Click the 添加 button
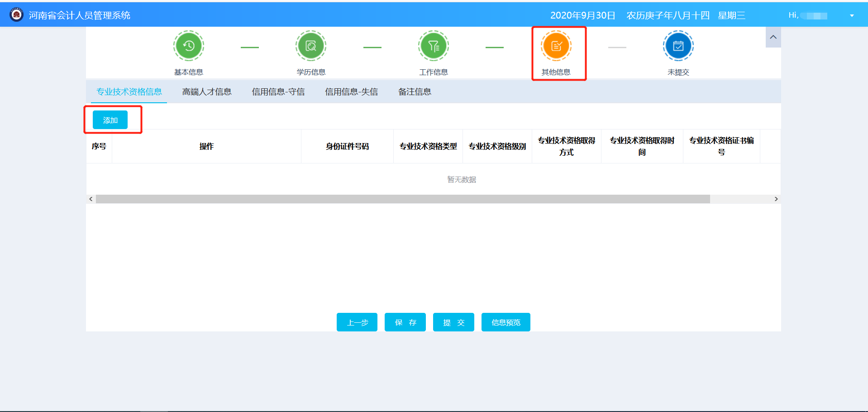 click(110, 120)
